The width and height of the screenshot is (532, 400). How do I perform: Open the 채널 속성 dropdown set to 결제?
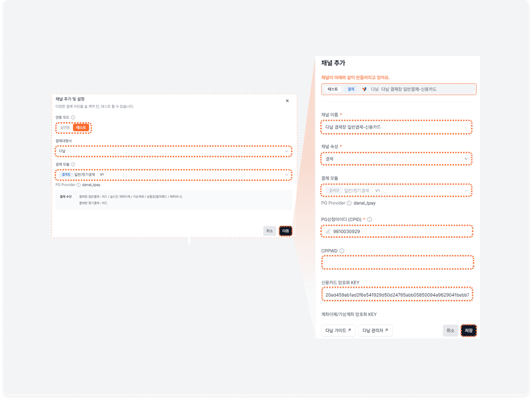[x=396, y=159]
